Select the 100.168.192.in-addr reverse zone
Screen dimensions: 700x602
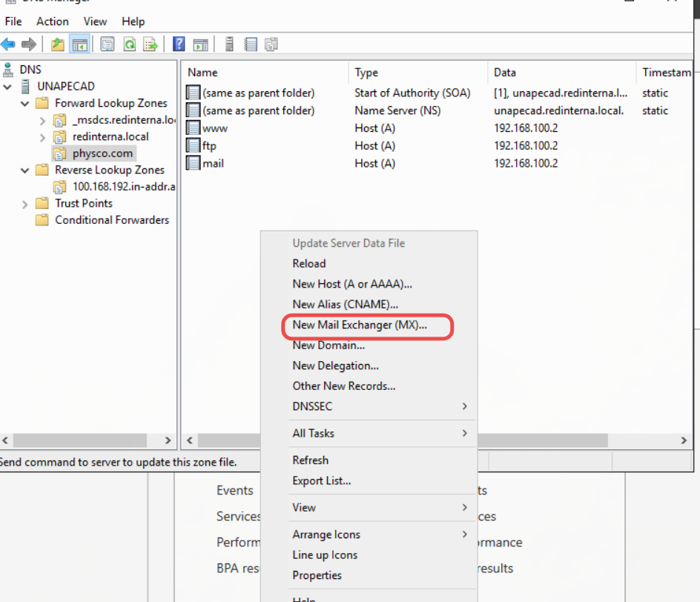[124, 187]
